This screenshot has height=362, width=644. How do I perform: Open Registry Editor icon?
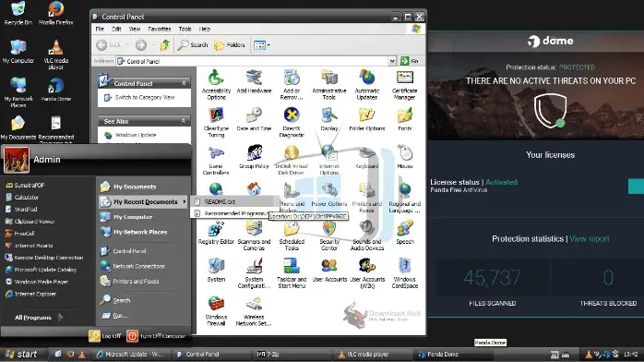[216, 233]
